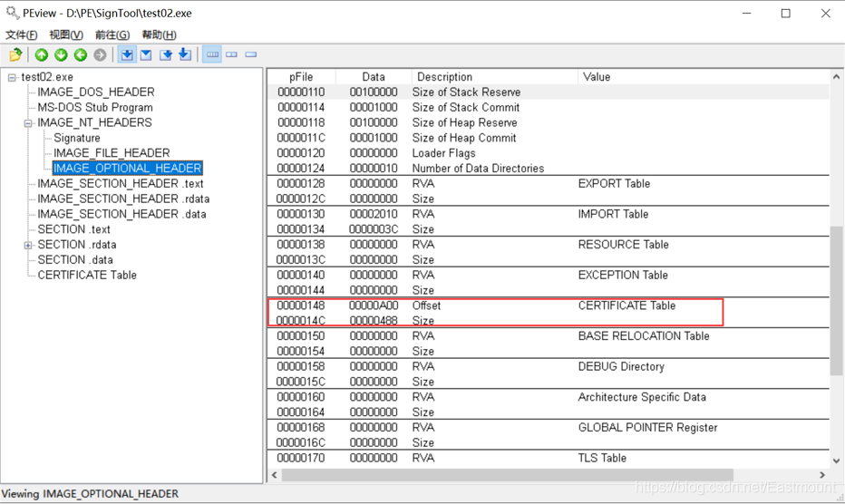The image size is (845, 504).
Task: Select SECTION .rdata tree item
Action: tap(77, 245)
